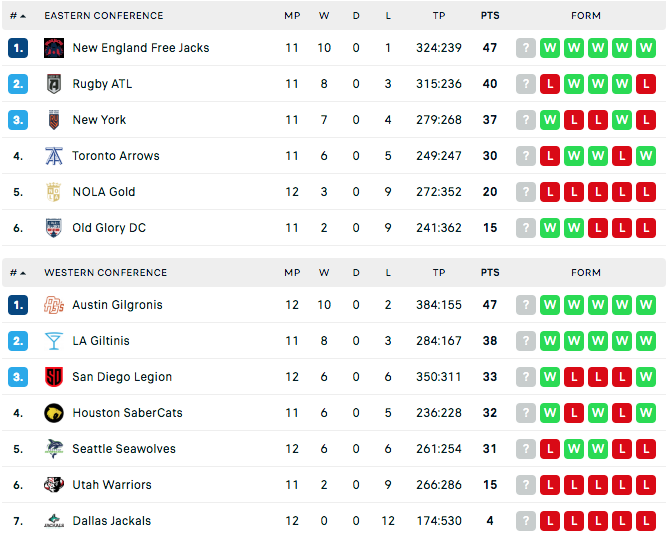The height and width of the screenshot is (535, 666).
Task: Click Western Conference MP column header
Action: 292,273
